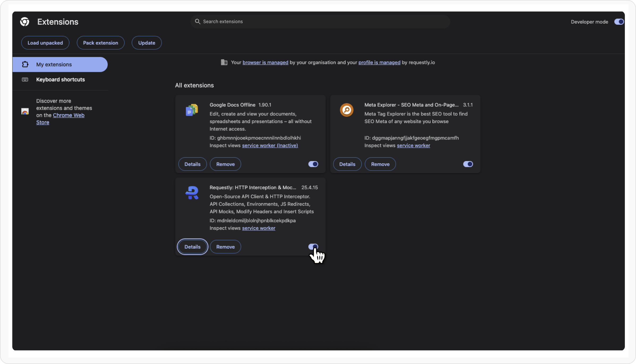
Task: Turn off Developer mode toggle
Action: [x=619, y=22]
